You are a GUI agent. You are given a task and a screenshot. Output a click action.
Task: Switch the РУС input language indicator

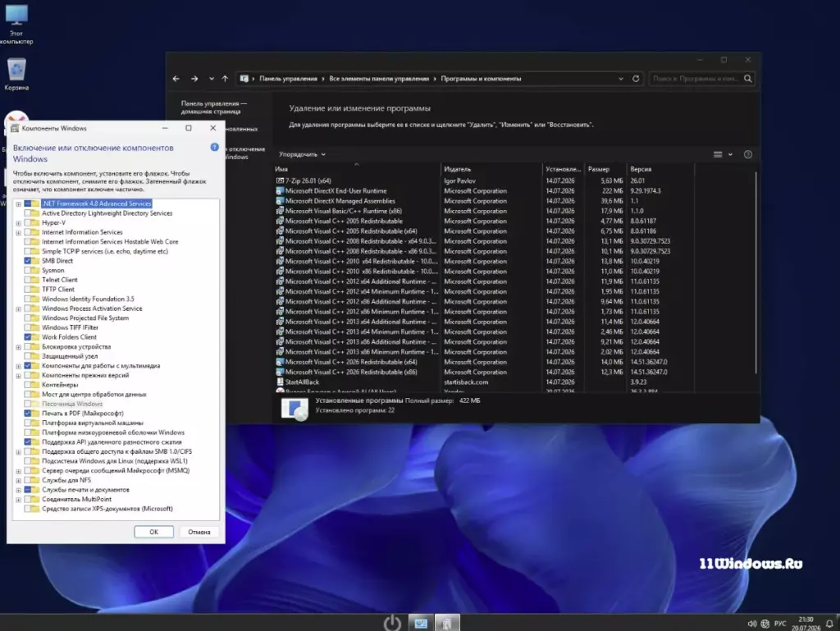(x=780, y=624)
